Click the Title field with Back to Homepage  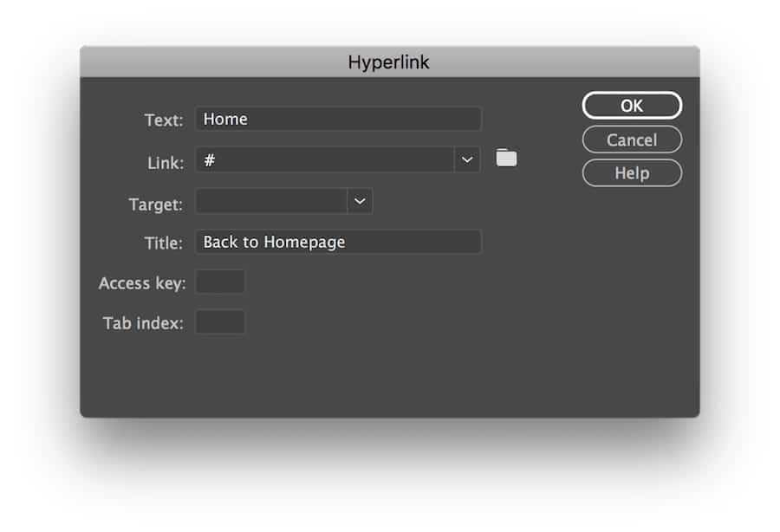click(x=338, y=242)
